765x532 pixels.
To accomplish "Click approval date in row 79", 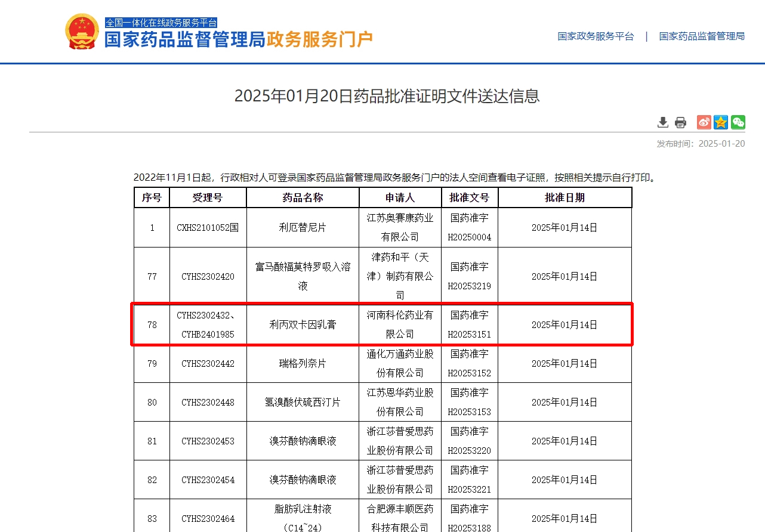I will 565,364.
